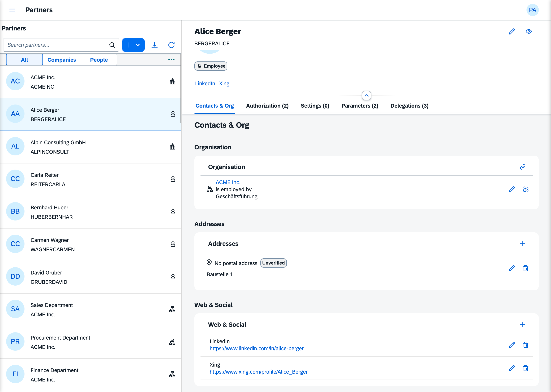Open the LinkedIn header link
Image resolution: width=551 pixels, height=392 pixels.
click(205, 83)
